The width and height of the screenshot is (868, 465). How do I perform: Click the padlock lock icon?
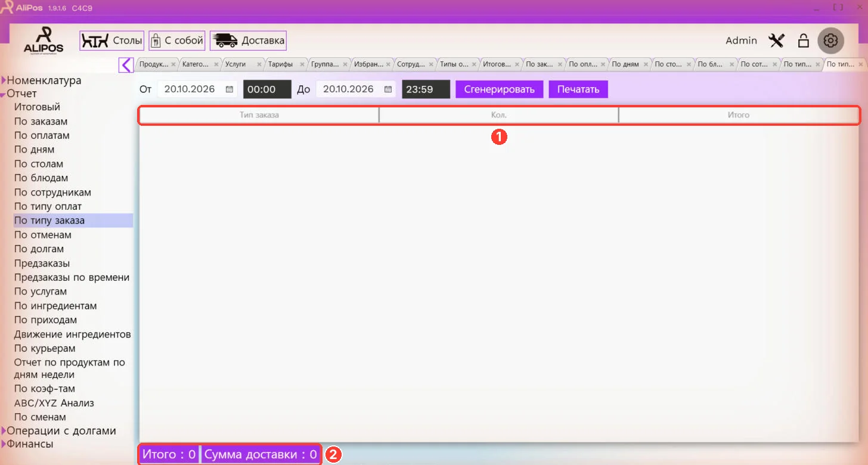point(804,41)
